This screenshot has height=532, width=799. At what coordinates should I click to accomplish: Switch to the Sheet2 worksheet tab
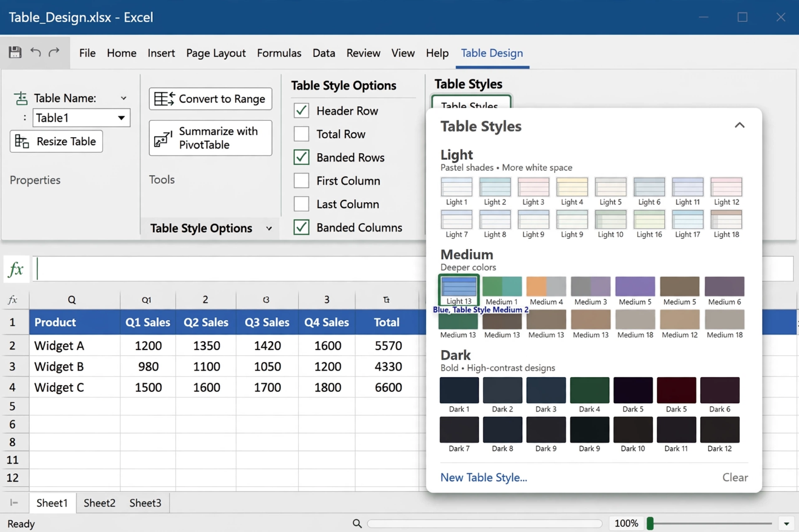tap(99, 503)
